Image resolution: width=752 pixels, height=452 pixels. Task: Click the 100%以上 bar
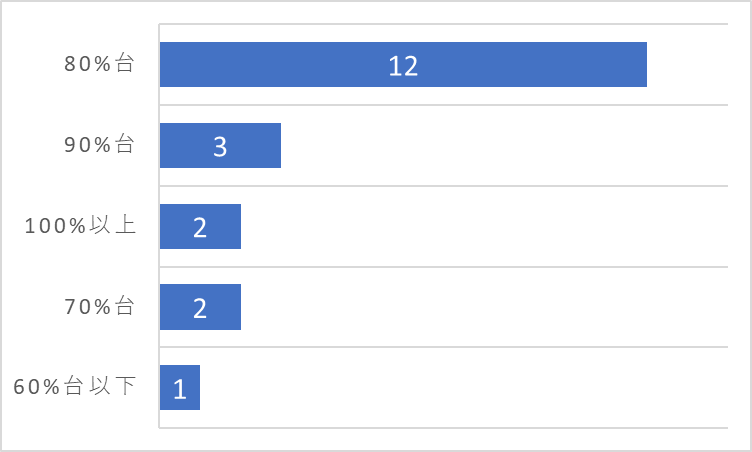[200, 226]
